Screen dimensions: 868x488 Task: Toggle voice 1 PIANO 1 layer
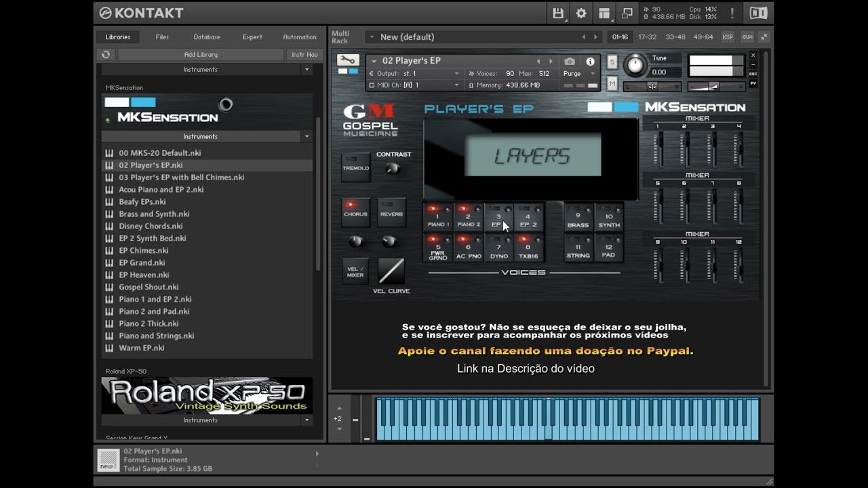point(438,217)
